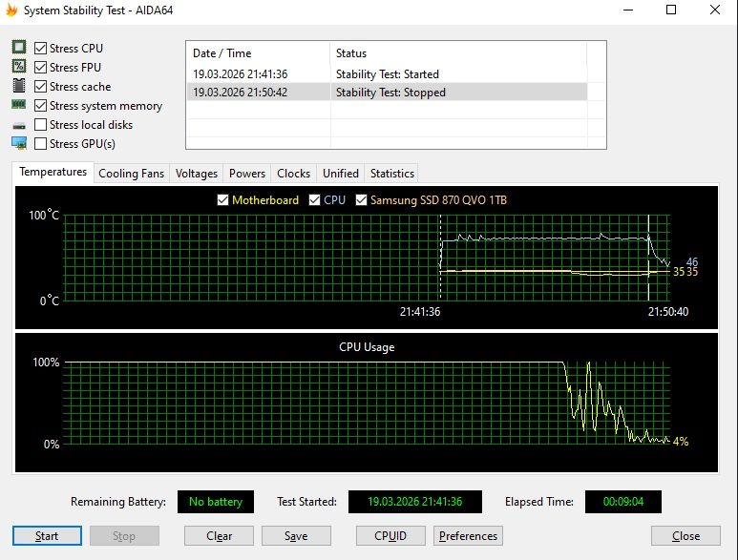Select the Stability Test: Stopped log row
Image resolution: width=738 pixels, height=560 pixels.
pos(388,93)
